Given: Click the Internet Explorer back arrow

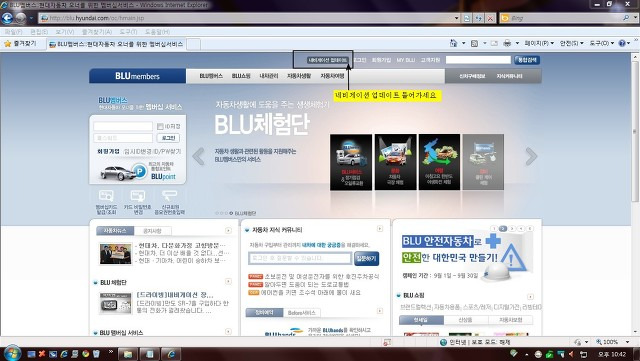Looking at the screenshot, I should pyautogui.click(x=8, y=18).
